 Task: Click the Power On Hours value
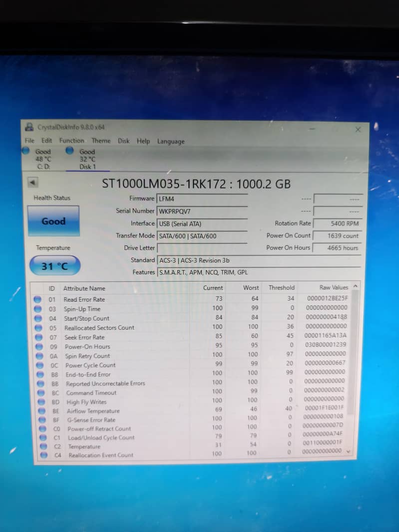337,248
